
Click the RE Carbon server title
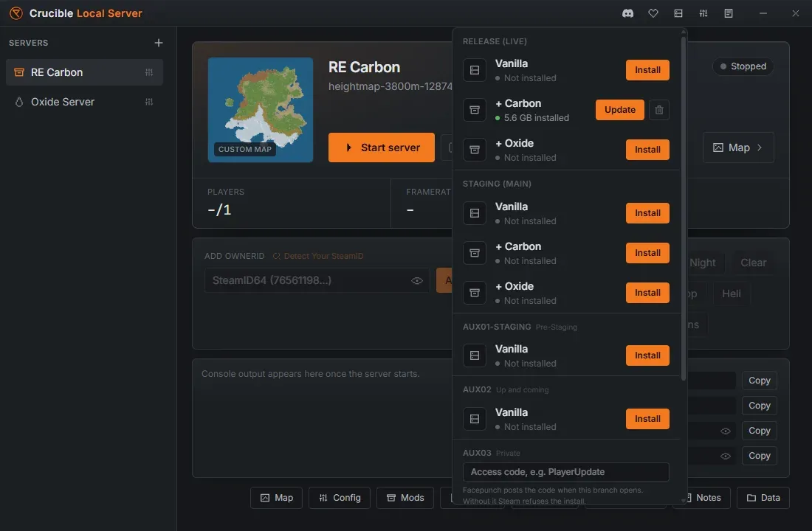coord(364,67)
